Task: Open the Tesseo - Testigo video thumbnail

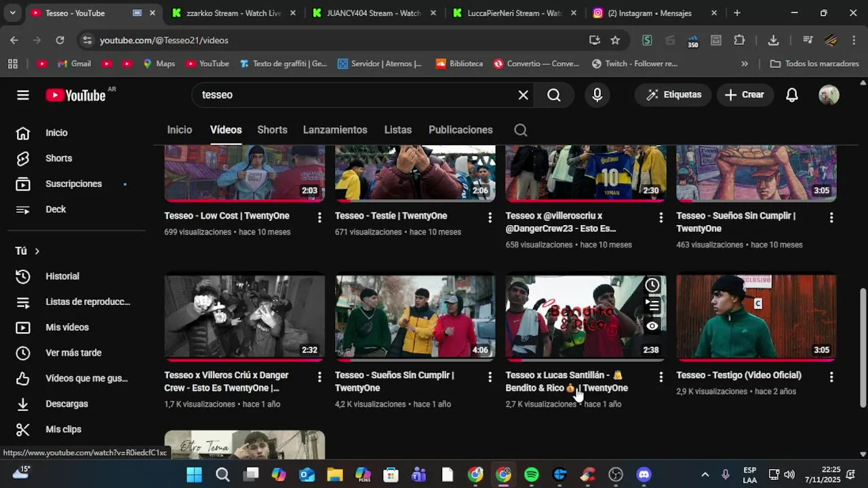Action: click(x=756, y=317)
